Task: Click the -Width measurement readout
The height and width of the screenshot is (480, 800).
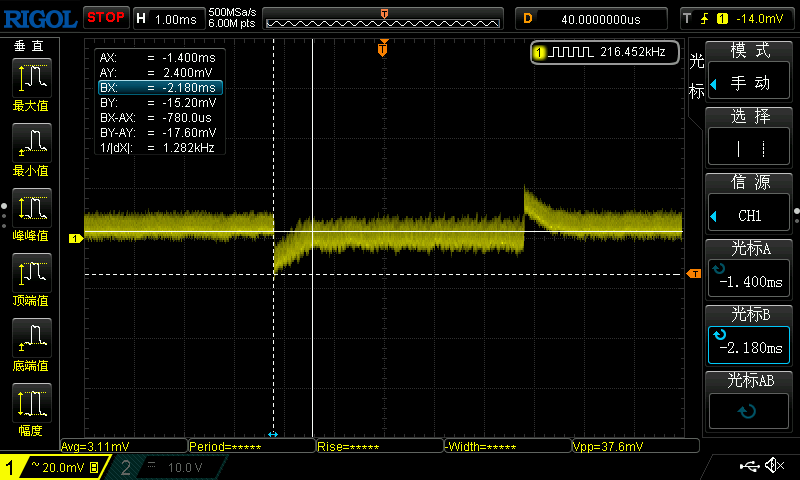Action: click(508, 447)
